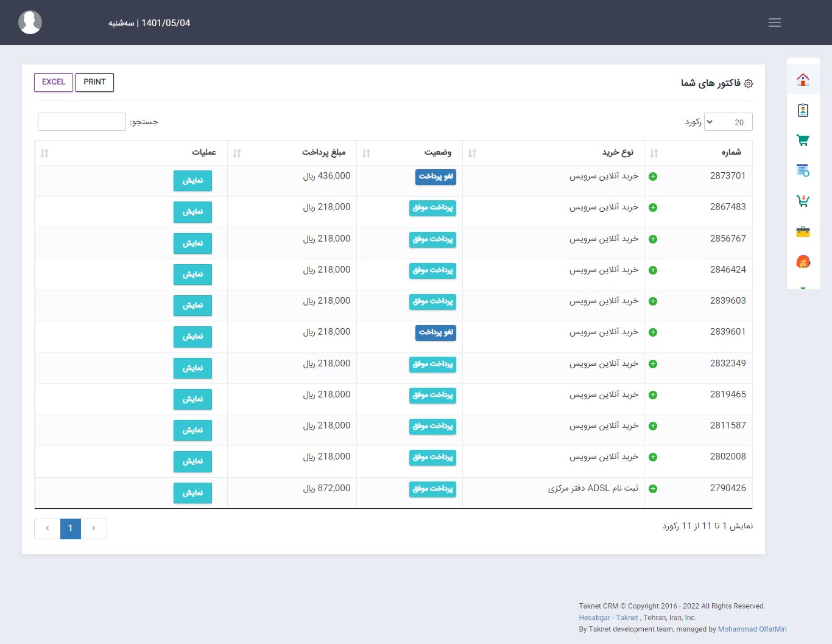Toggle the hamburger menu in header
Screen dimensions: 832x644
pos(774,23)
